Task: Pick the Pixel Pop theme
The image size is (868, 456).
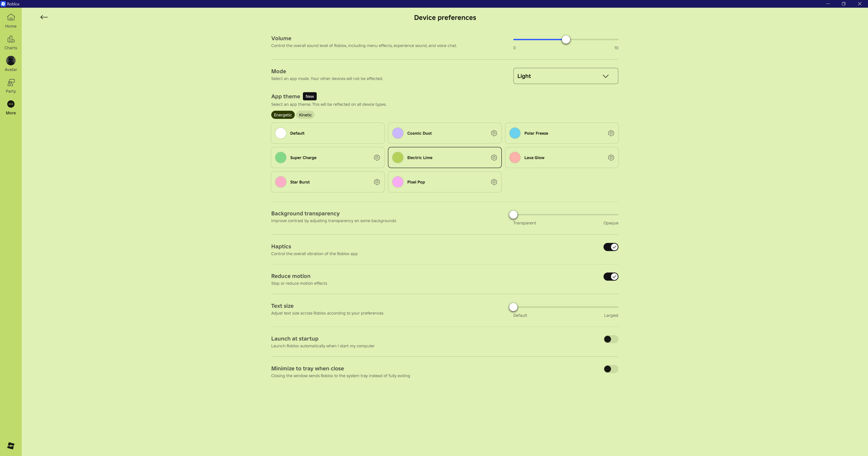Action: [x=444, y=182]
